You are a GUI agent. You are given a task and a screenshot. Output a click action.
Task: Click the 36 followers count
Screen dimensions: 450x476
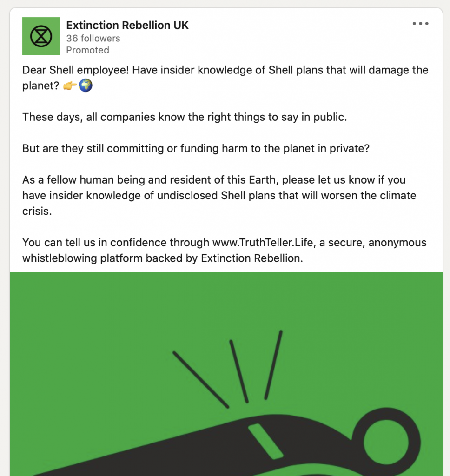point(93,38)
